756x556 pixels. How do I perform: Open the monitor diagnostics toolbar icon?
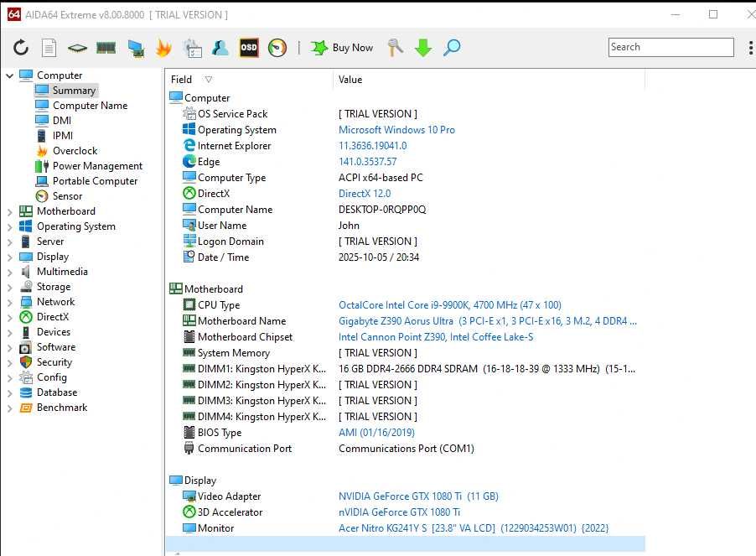point(136,49)
